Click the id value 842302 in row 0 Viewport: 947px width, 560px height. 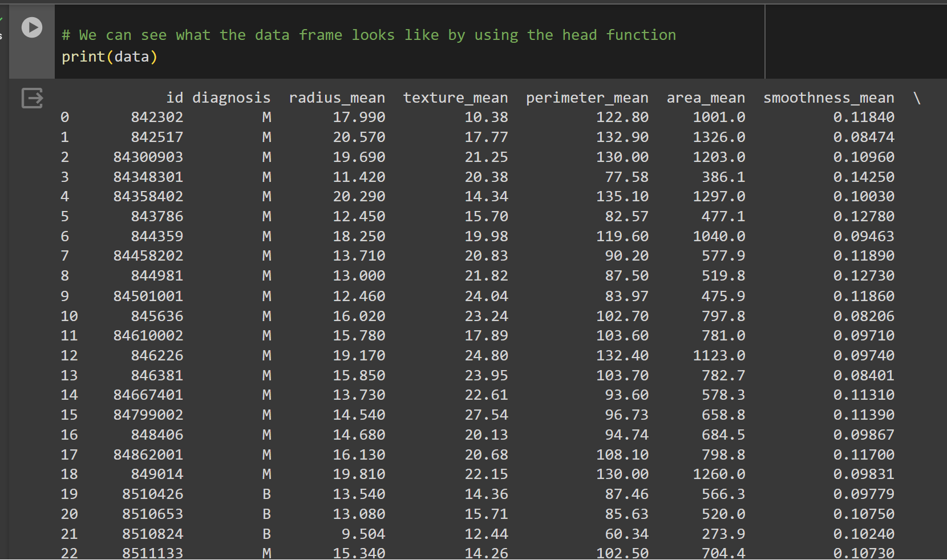157,117
